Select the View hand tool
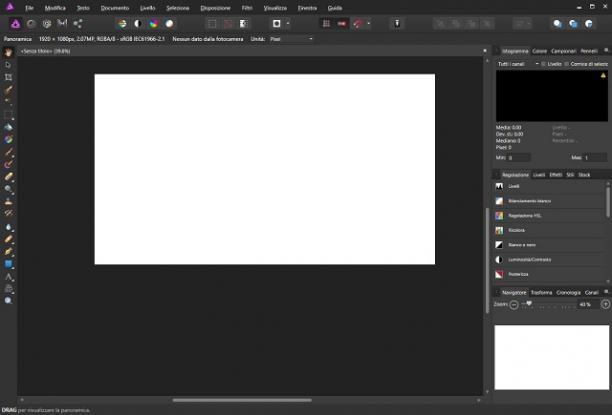 point(8,52)
